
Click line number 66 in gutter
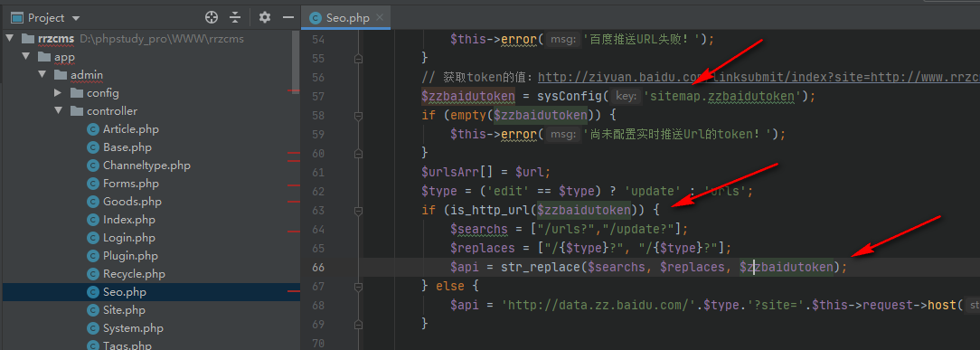tap(318, 267)
